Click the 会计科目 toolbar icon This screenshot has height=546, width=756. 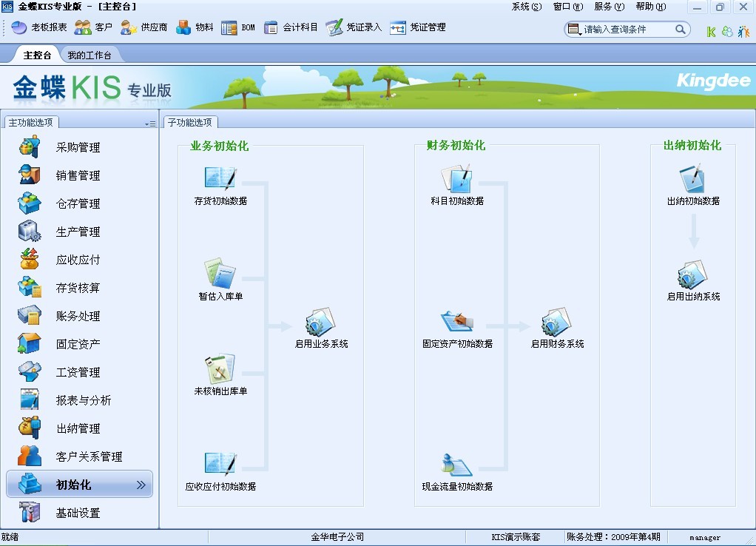point(291,27)
